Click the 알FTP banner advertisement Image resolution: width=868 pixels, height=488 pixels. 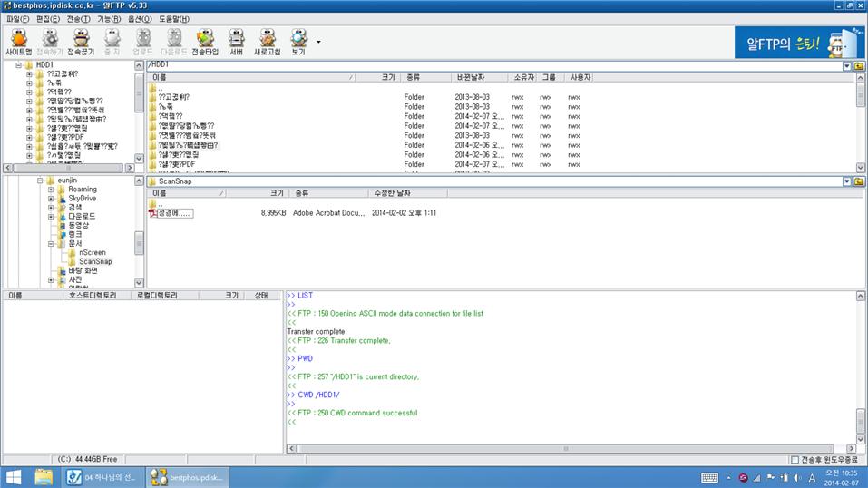(799, 43)
